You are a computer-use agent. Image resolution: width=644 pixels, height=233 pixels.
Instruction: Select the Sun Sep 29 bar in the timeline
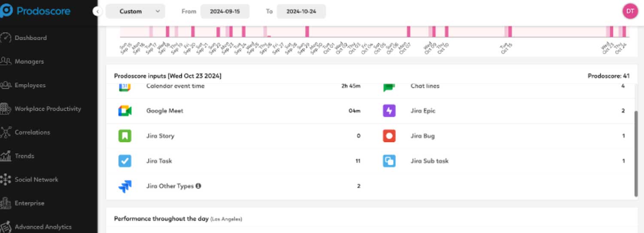point(307,31)
